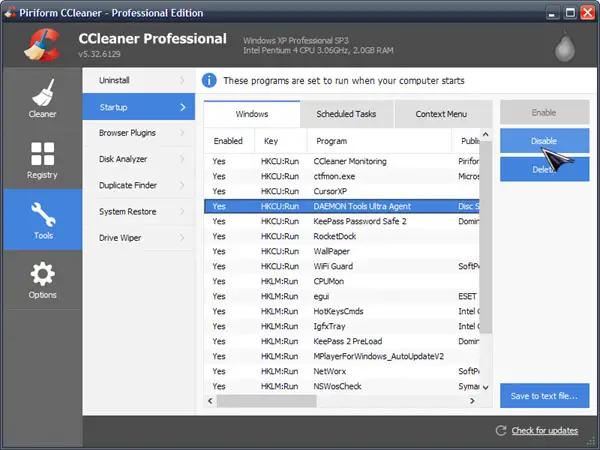Click the Enable button
The image size is (600, 450).
(x=545, y=112)
